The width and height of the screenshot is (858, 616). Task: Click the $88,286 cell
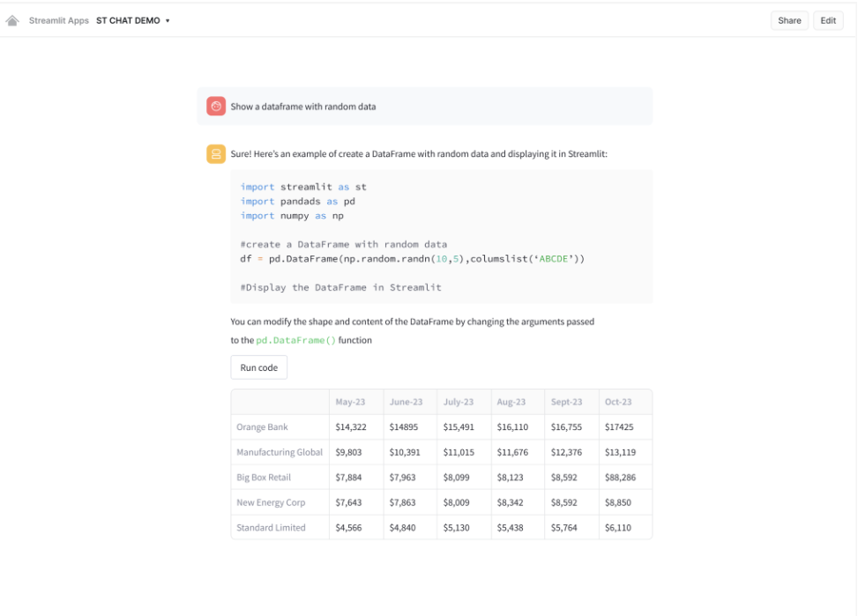(x=625, y=477)
